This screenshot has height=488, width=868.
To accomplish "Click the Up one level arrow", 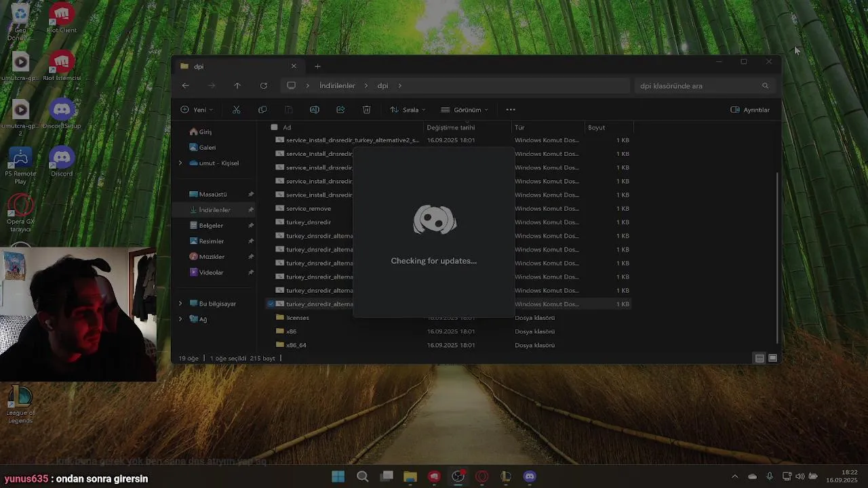I will tap(237, 85).
